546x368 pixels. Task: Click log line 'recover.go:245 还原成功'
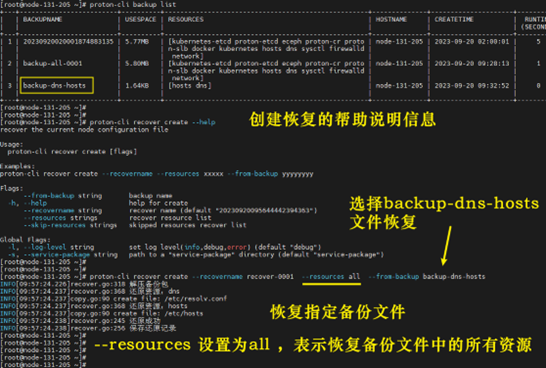[80, 320]
